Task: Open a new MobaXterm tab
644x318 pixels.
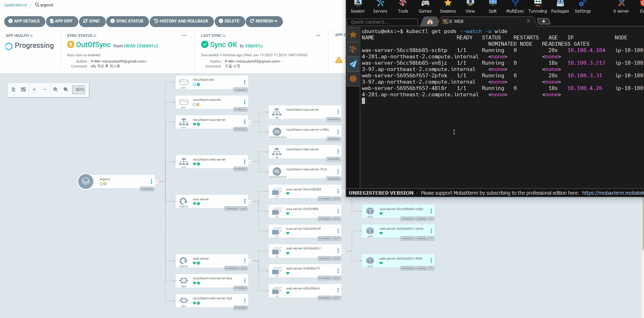Action: point(544,21)
